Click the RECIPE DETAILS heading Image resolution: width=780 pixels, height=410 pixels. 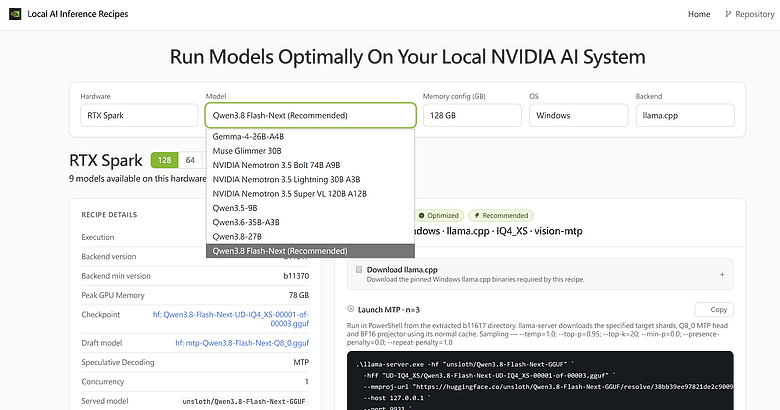tap(109, 215)
